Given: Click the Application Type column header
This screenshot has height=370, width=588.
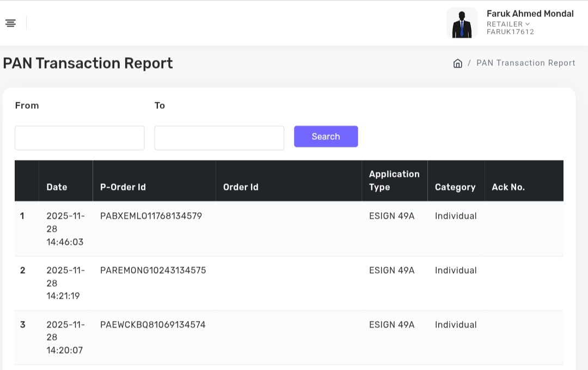Looking at the screenshot, I should [394, 181].
